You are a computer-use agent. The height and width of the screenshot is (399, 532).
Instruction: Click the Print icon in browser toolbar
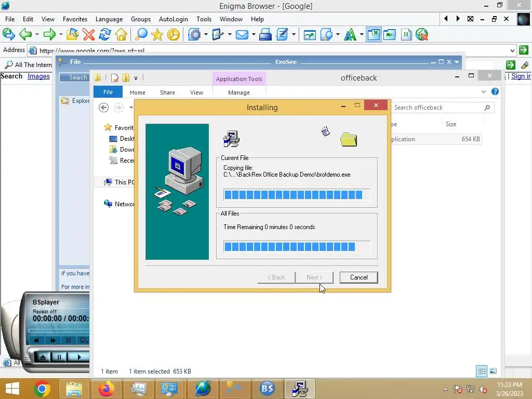click(x=265, y=35)
